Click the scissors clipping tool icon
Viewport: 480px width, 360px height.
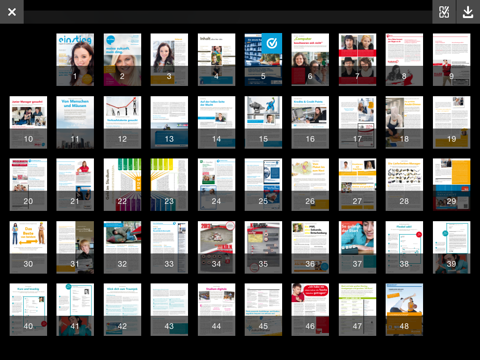[444, 12]
